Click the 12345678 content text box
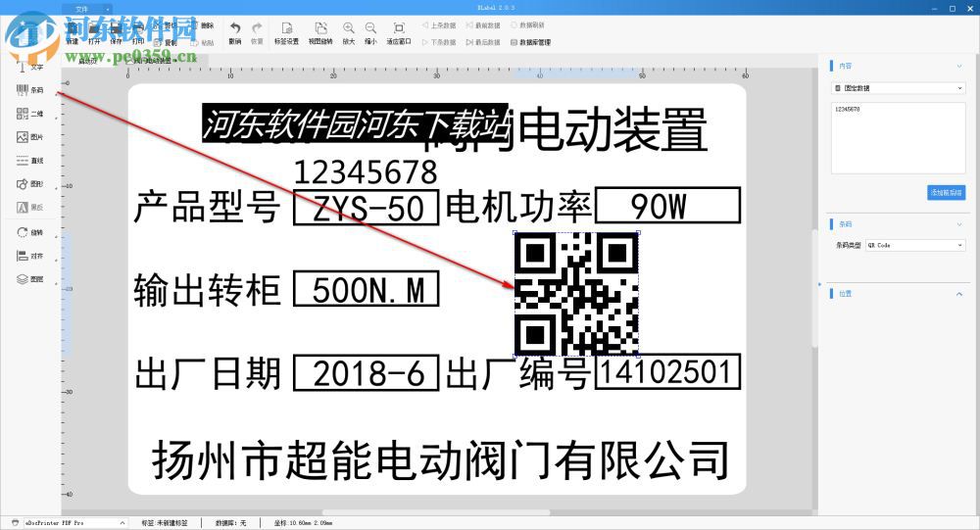980x530 pixels. pyautogui.click(x=898, y=137)
